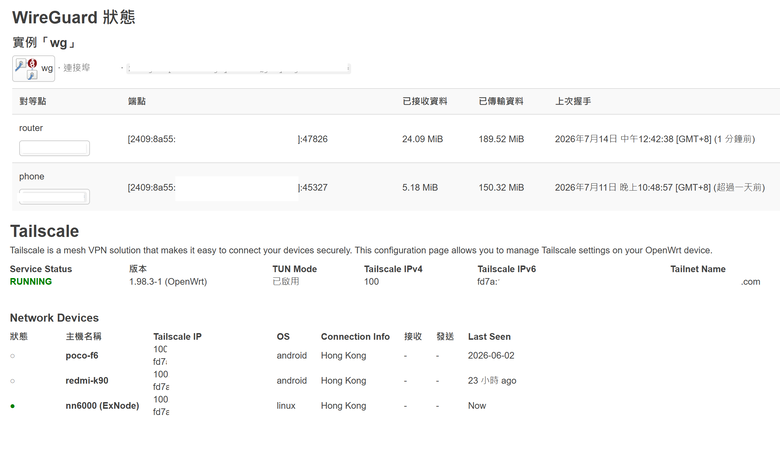Click the Connection Info column header

coord(355,337)
